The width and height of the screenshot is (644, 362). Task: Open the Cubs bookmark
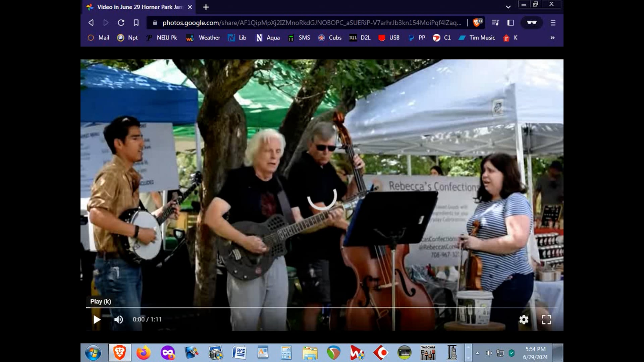click(x=330, y=38)
